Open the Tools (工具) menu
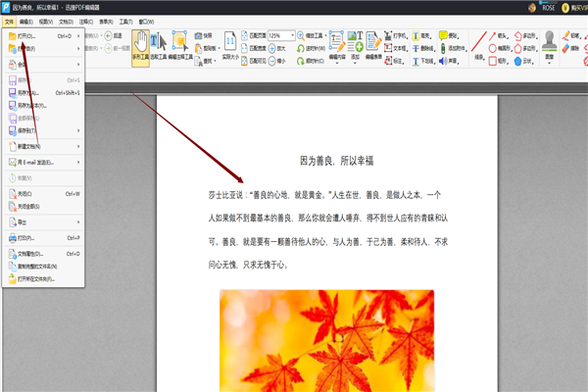The width and height of the screenshot is (588, 392). pyautogui.click(x=125, y=22)
